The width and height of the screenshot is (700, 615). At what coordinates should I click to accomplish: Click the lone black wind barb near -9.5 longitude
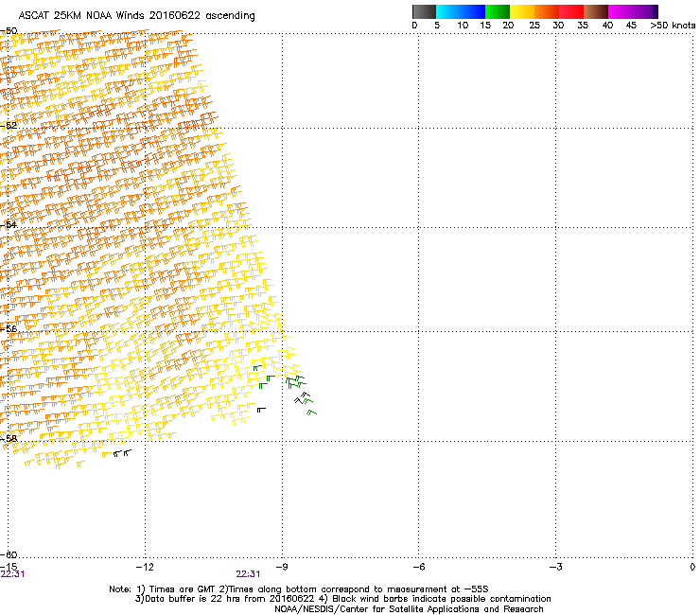[261, 410]
